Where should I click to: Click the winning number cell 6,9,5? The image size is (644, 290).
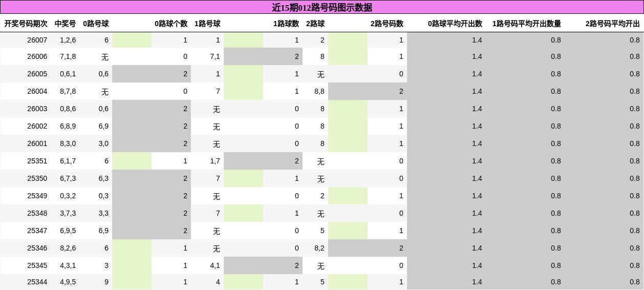(68, 231)
